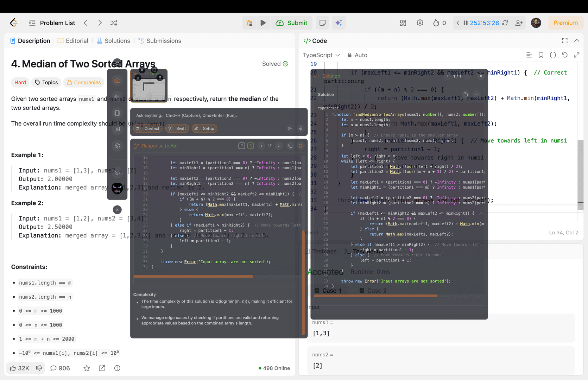Select the Swift mode button
The width and height of the screenshot is (588, 380).
pos(177,128)
